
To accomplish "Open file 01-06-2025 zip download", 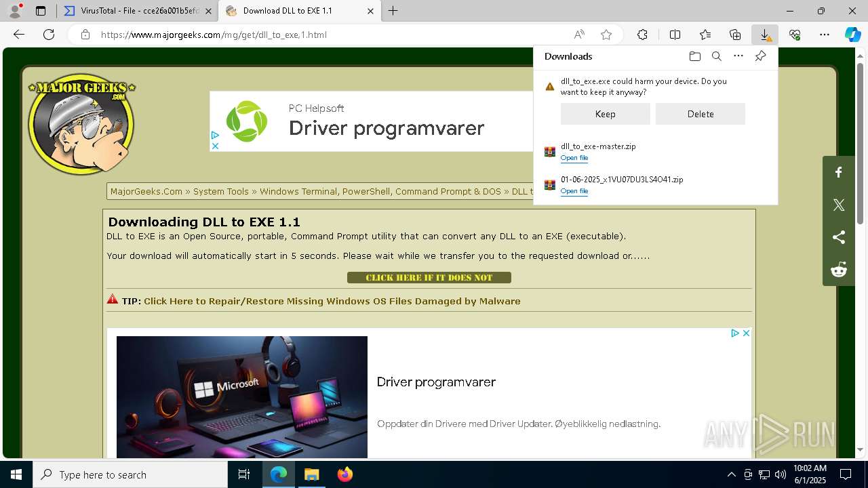I will click(574, 191).
